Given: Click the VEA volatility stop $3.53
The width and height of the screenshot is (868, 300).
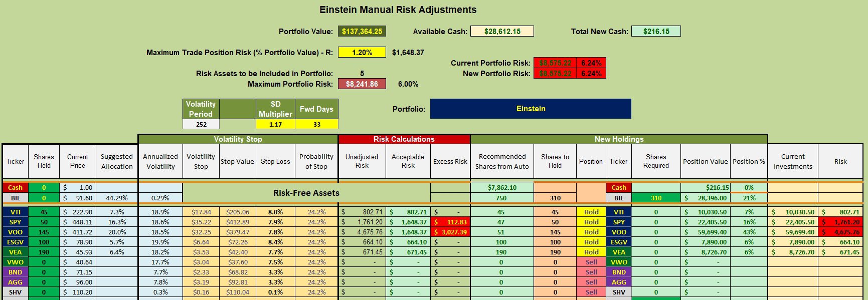Looking at the screenshot, I should coord(201,252).
